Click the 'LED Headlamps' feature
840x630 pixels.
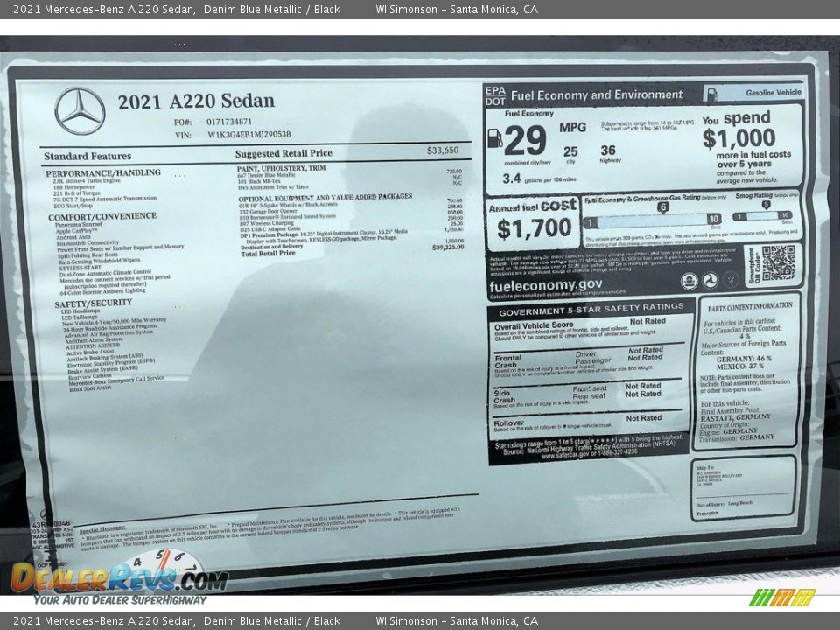[x=80, y=311]
